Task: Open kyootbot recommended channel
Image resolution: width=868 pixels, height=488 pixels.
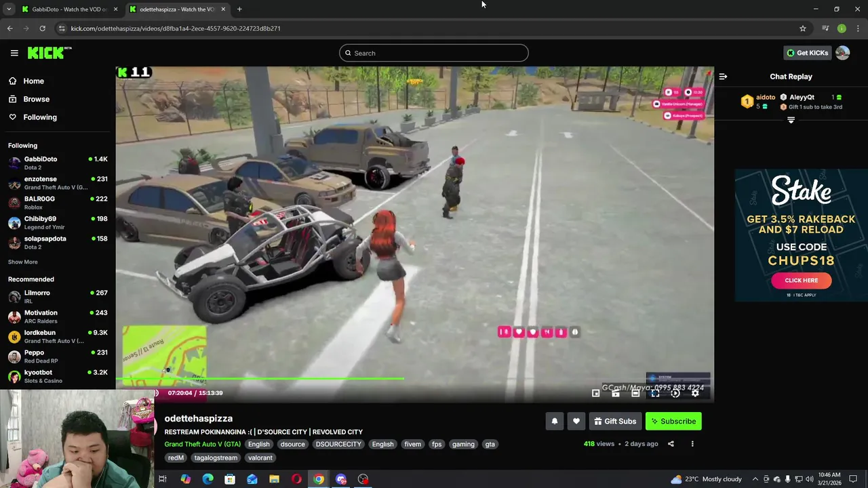Action: 58,376
